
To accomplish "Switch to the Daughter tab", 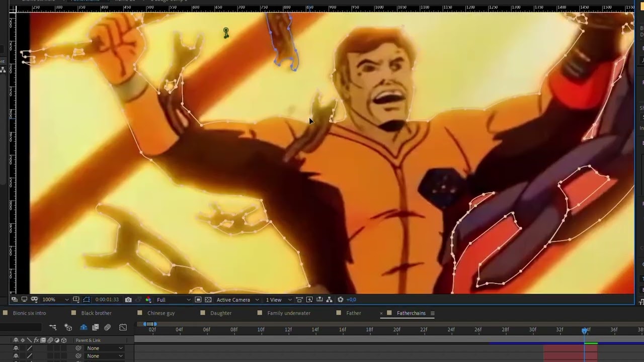I will pos(221,313).
